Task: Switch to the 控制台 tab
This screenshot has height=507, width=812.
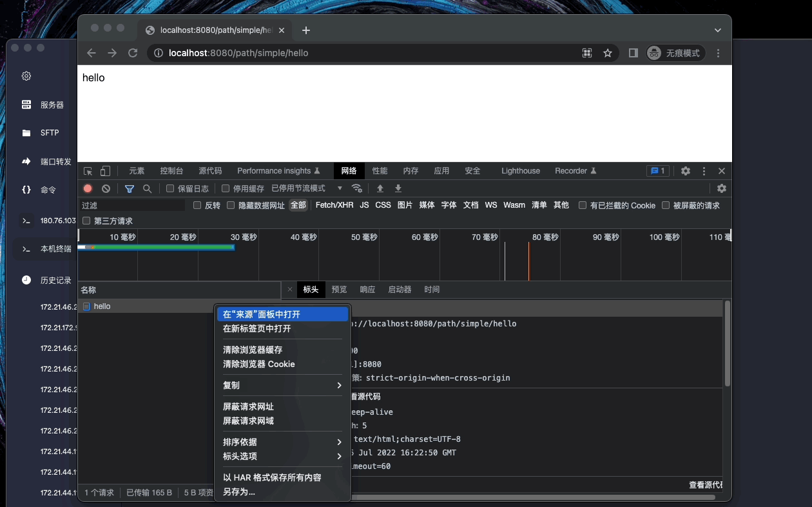Action: click(171, 171)
